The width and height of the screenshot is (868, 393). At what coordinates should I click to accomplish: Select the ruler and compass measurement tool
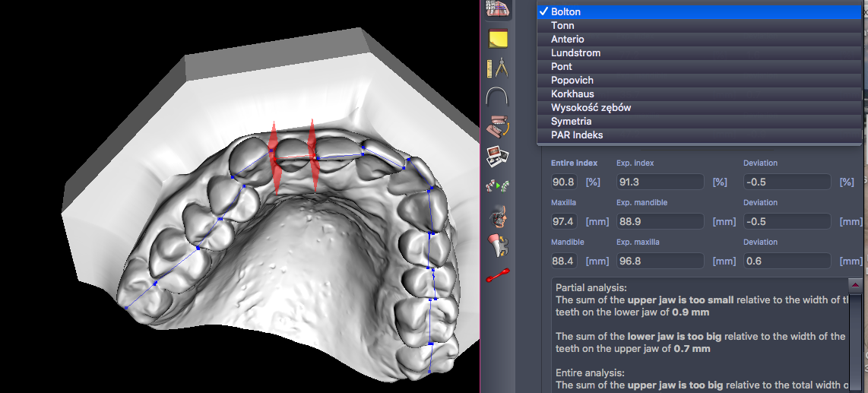point(498,68)
